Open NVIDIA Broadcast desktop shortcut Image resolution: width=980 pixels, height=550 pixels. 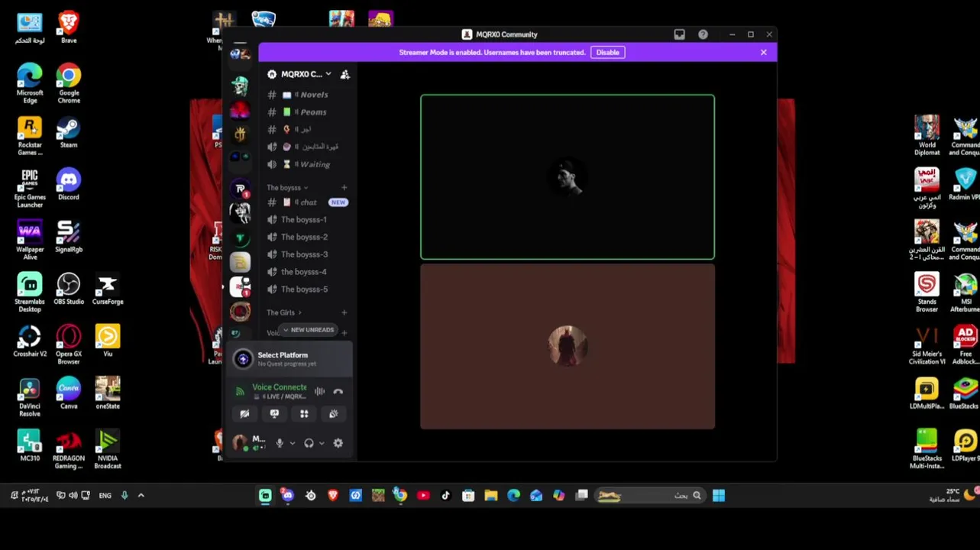click(108, 450)
